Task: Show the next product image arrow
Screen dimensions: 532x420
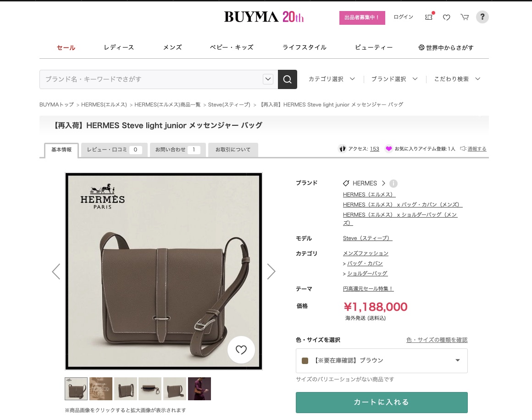Action: pos(271,271)
